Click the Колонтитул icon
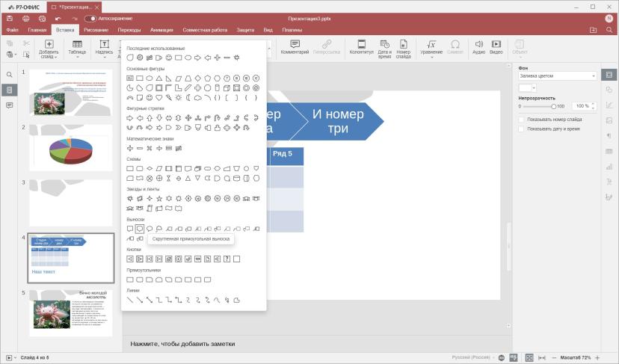 click(x=361, y=47)
